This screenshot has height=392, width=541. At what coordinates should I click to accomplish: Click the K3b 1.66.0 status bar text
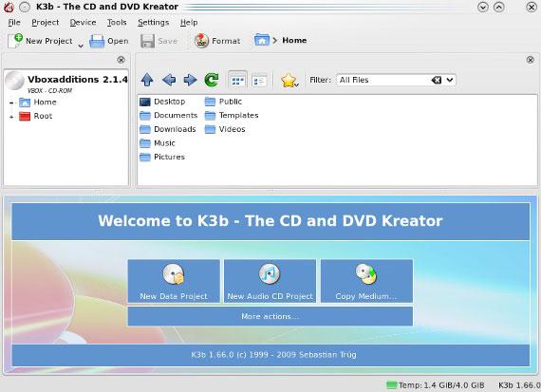point(519,385)
